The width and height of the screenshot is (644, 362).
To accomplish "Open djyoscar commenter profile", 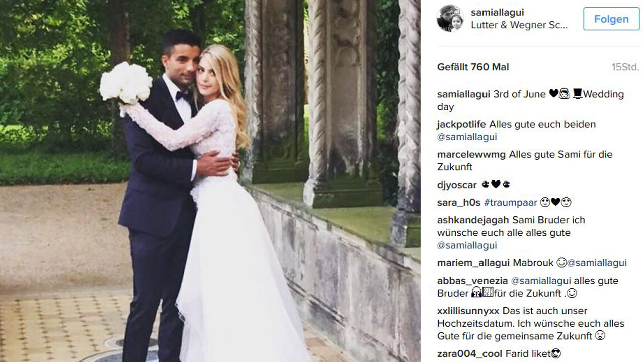I will pyautogui.click(x=457, y=185).
